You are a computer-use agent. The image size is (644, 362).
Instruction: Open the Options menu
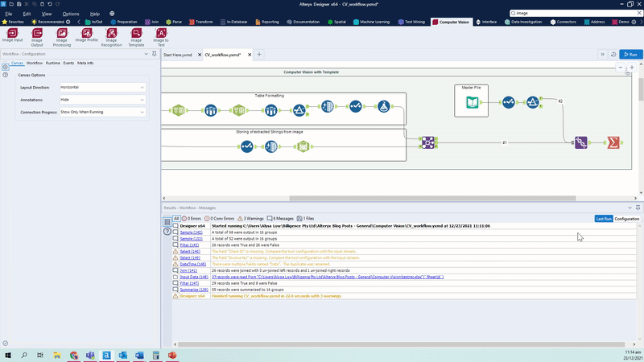(x=71, y=14)
